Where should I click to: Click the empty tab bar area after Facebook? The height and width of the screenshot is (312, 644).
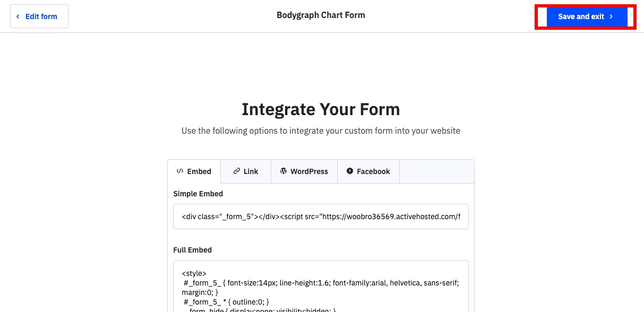coord(436,171)
